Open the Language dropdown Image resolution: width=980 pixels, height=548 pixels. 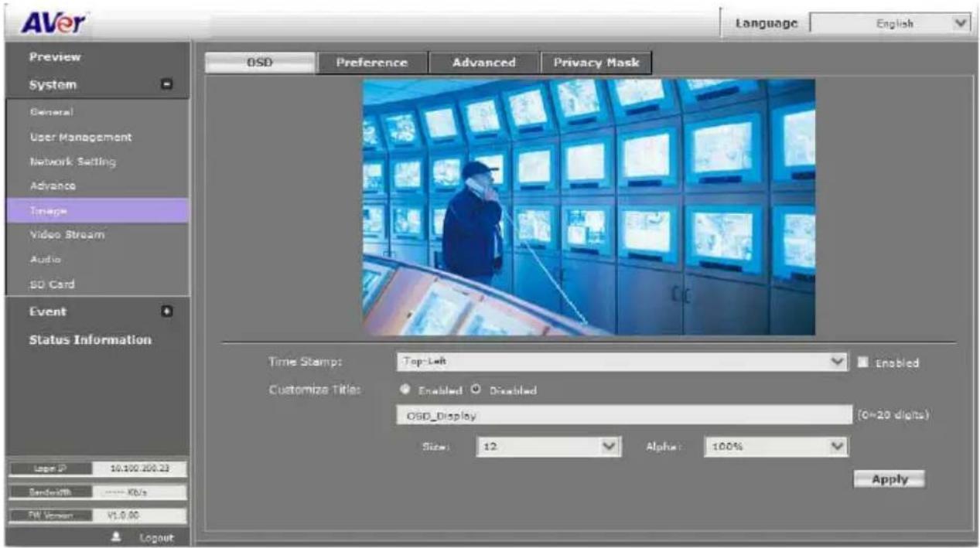(890, 24)
